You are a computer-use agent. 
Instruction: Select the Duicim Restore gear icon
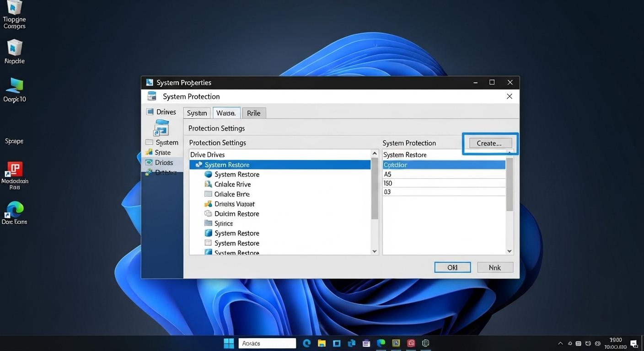[208, 213]
